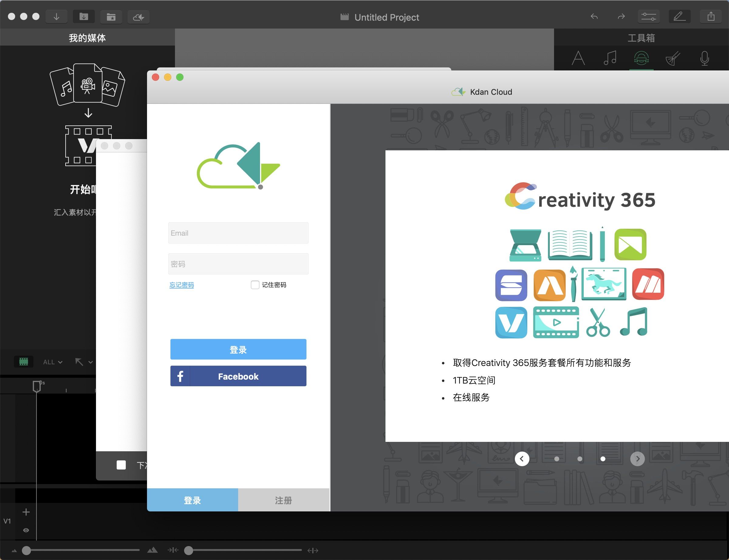Click the redo arrow in the toolbar
Image resolution: width=729 pixels, height=560 pixels.
(621, 16)
